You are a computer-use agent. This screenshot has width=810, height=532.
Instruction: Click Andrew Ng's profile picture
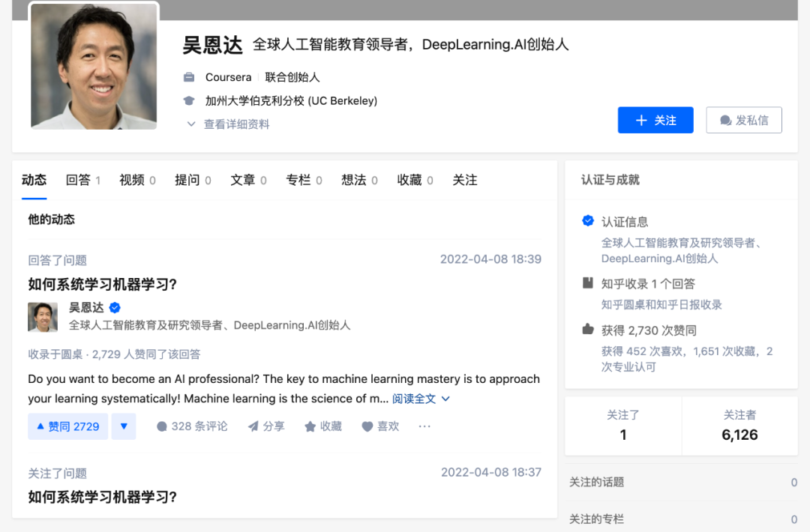[x=93, y=66]
